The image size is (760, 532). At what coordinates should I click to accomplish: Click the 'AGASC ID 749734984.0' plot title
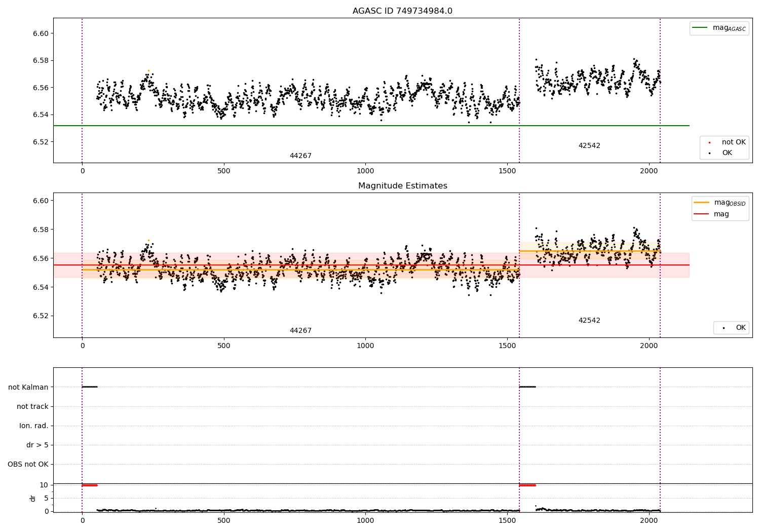coord(402,11)
